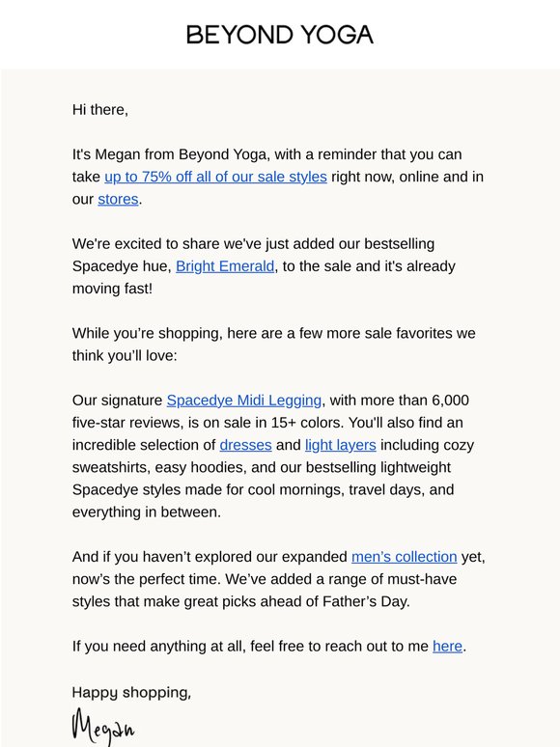The width and height of the screenshot is (560, 747).
Task: Click the Beyond Yoga logo header
Action: pos(280,35)
